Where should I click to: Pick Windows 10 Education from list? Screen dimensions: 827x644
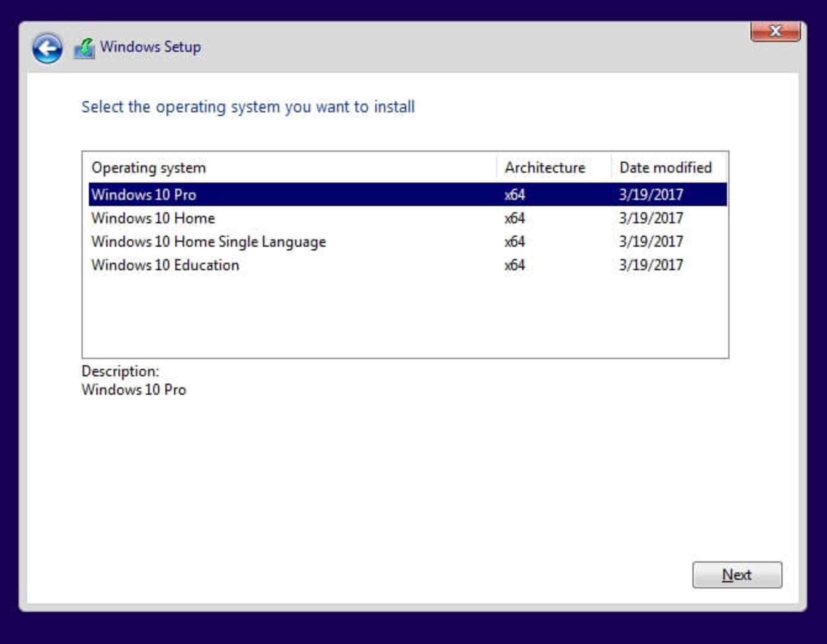tap(407, 265)
